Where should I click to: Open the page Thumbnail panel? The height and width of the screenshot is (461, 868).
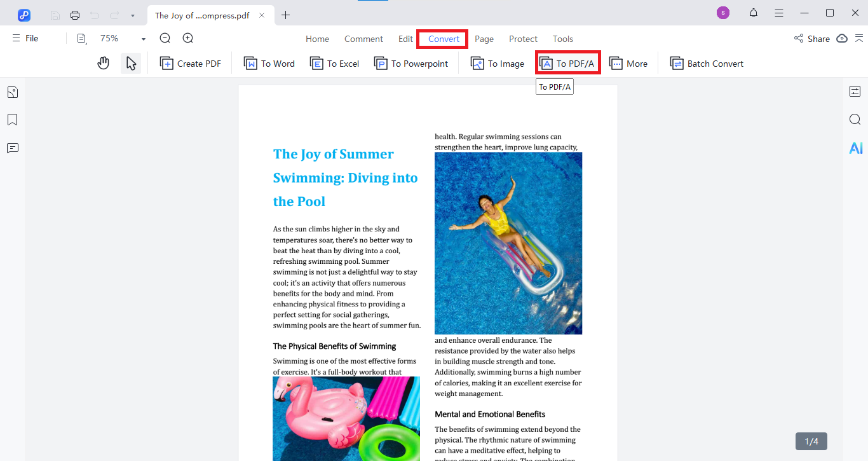12,92
